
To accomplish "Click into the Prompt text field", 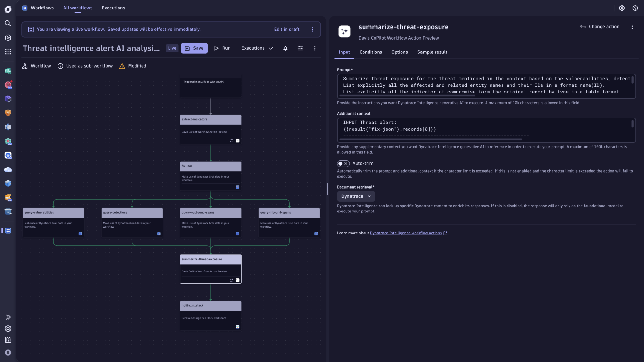I will (486, 86).
